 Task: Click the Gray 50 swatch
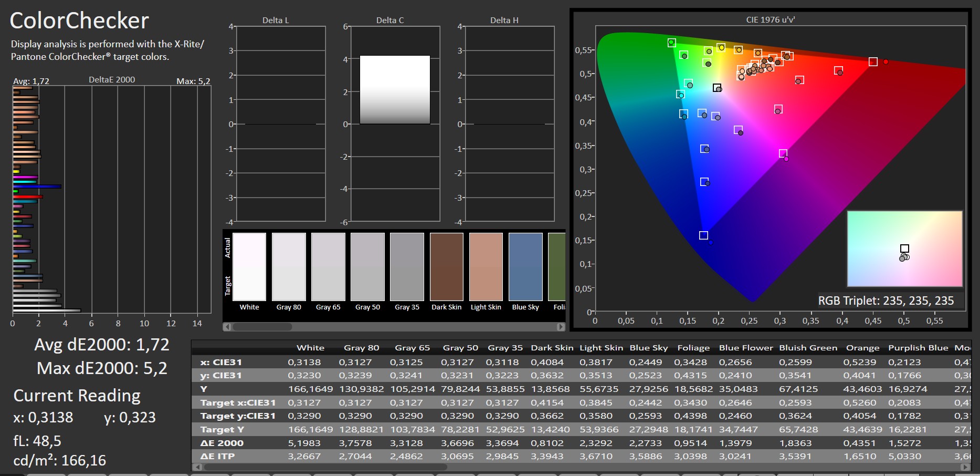[367, 267]
